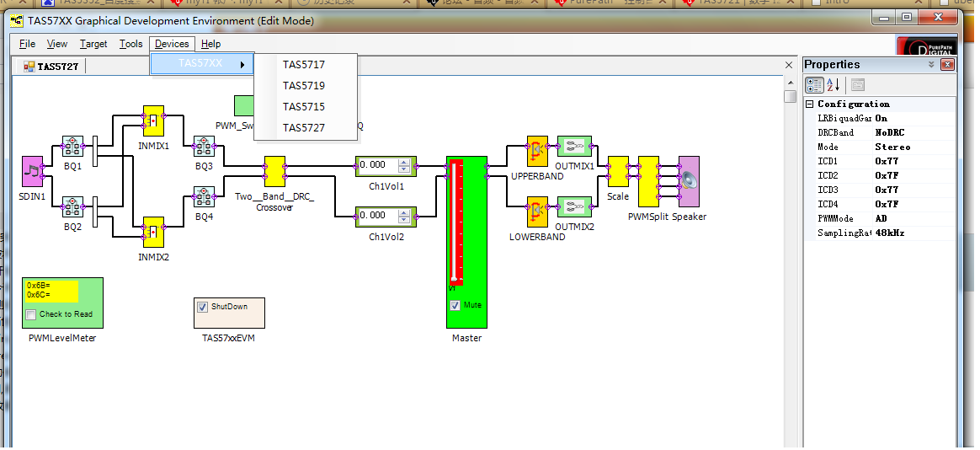Select the BQ4 biquad block icon
The height and width of the screenshot is (450, 980).
(205, 196)
